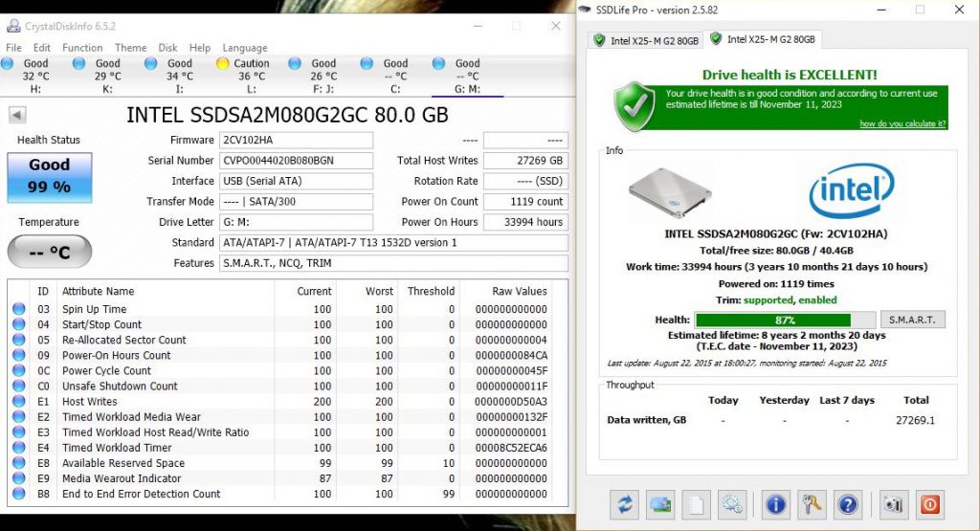This screenshot has height=531, width=980.
Task: Click the Threshold column header
Action: pos(431,291)
